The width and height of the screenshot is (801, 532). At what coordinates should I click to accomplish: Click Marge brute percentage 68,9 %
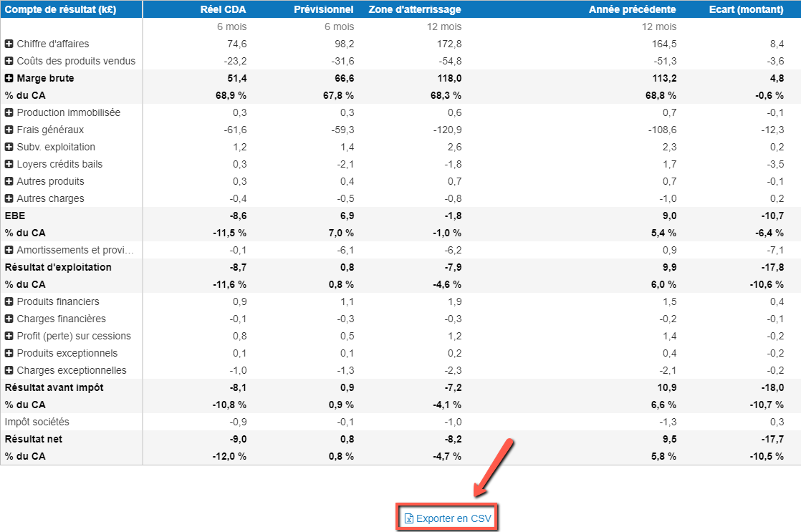tap(231, 95)
